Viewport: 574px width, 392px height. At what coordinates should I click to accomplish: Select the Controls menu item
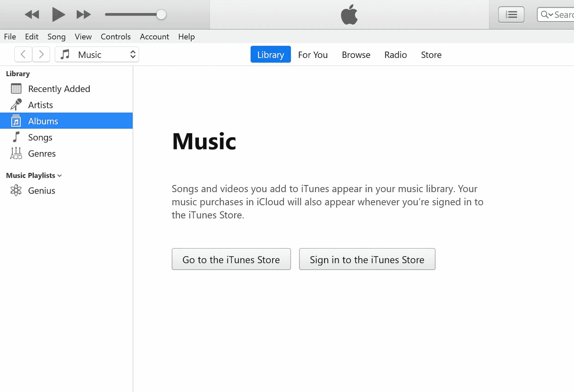click(116, 37)
